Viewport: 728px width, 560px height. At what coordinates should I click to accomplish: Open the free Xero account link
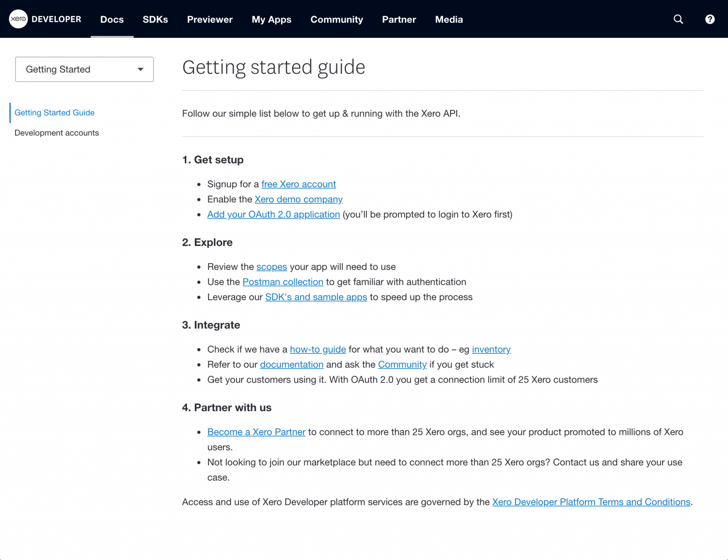(299, 184)
